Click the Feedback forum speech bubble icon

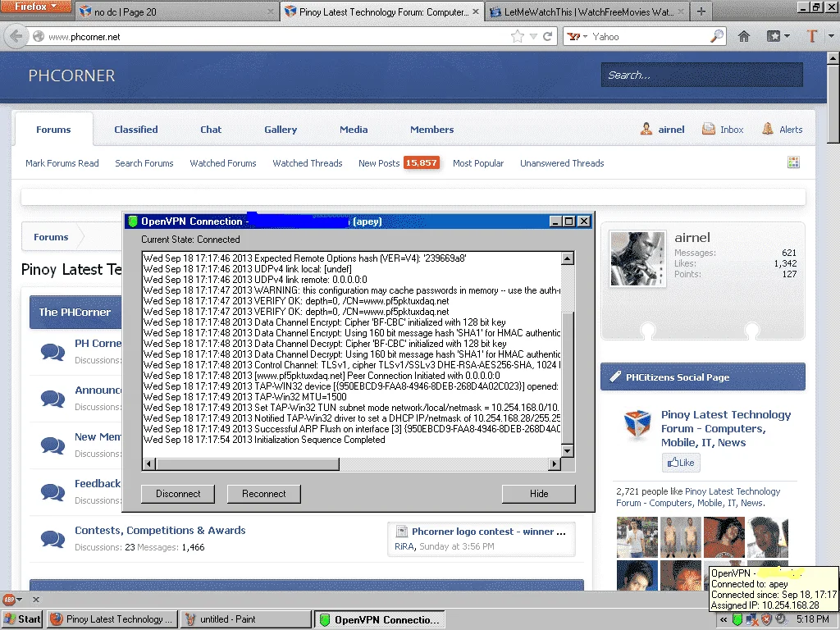click(52, 492)
